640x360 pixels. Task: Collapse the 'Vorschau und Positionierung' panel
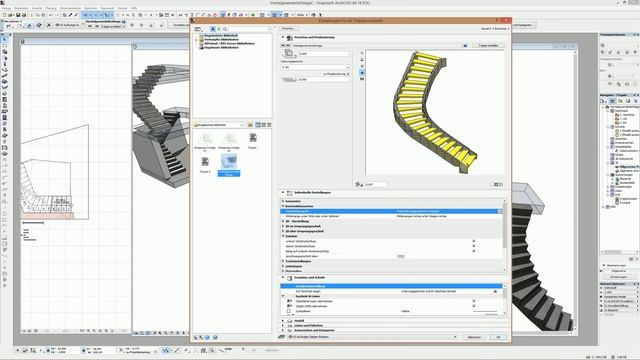point(283,37)
